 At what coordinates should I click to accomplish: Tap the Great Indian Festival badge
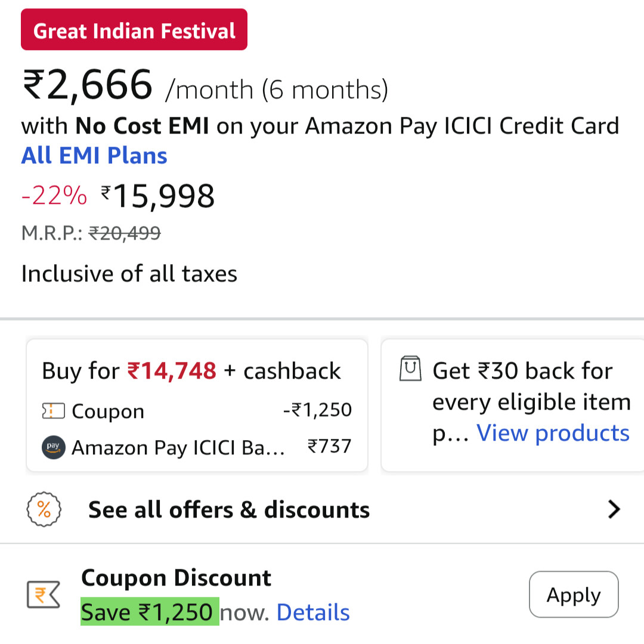(x=134, y=30)
